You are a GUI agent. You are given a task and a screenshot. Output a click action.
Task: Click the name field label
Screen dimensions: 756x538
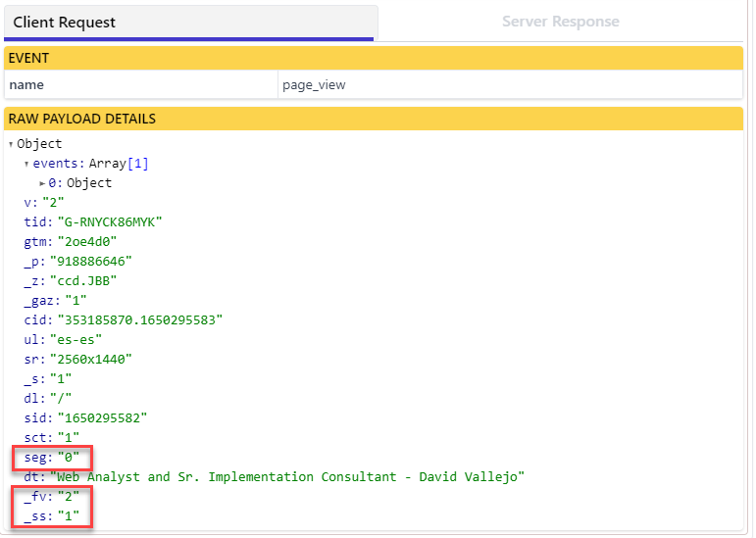[x=26, y=85]
